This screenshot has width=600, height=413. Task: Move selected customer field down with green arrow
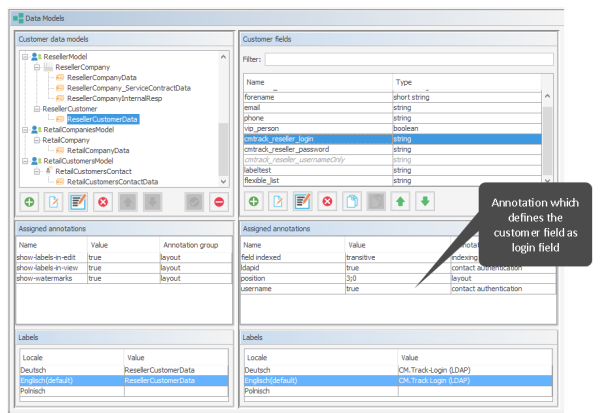pos(423,202)
